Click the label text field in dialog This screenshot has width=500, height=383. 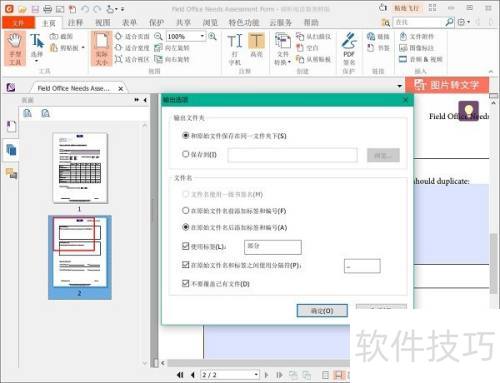(273, 247)
